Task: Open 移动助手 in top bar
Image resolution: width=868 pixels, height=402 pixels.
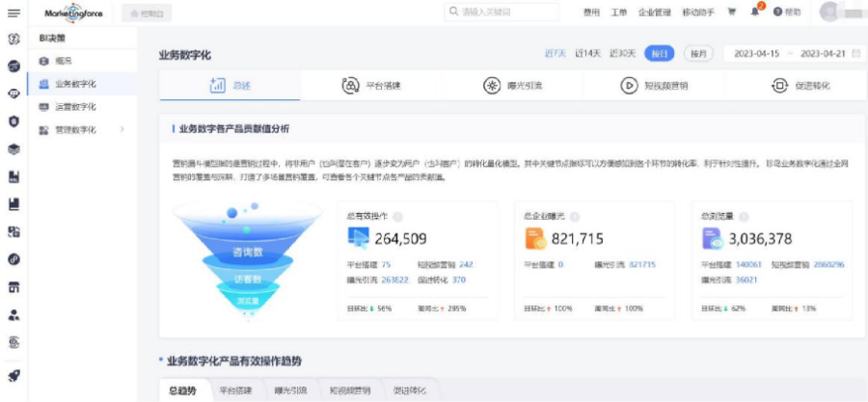Action: tap(698, 13)
